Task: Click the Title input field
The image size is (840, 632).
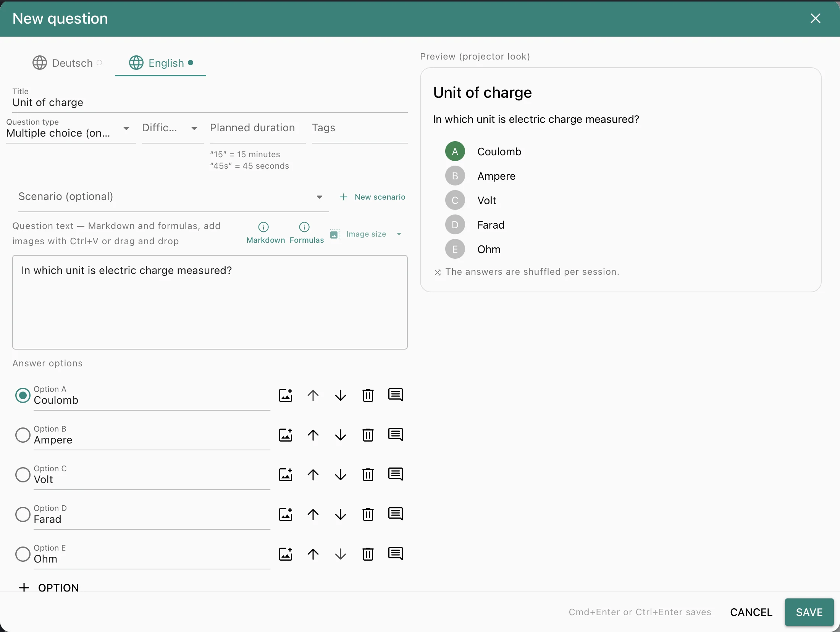Action: coord(210,100)
